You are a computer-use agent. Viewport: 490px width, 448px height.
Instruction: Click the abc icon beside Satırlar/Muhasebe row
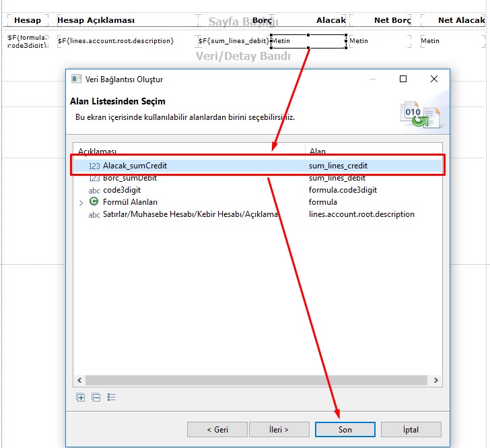[94, 215]
